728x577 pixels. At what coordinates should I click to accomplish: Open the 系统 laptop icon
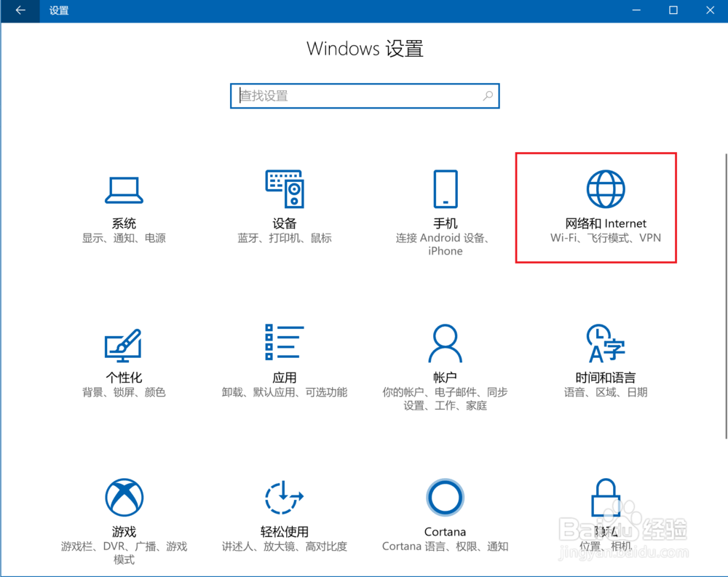tap(124, 190)
